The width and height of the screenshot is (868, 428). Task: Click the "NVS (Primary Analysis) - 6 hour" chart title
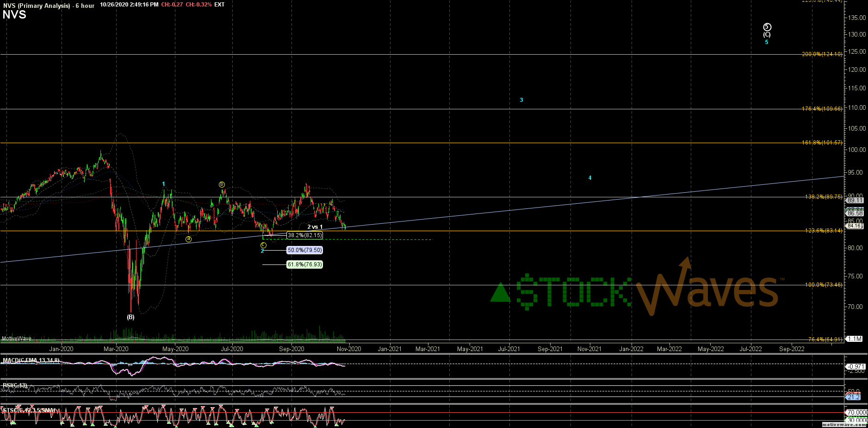48,5
